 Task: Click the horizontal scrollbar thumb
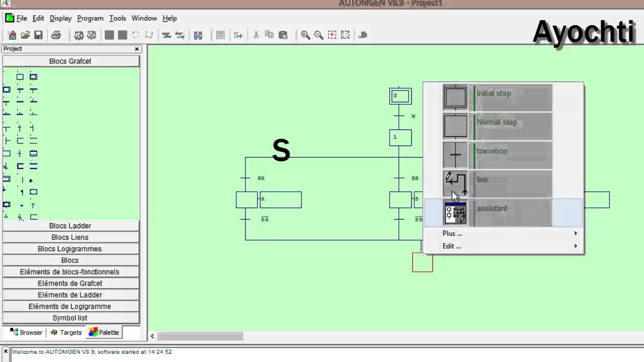coord(200,336)
